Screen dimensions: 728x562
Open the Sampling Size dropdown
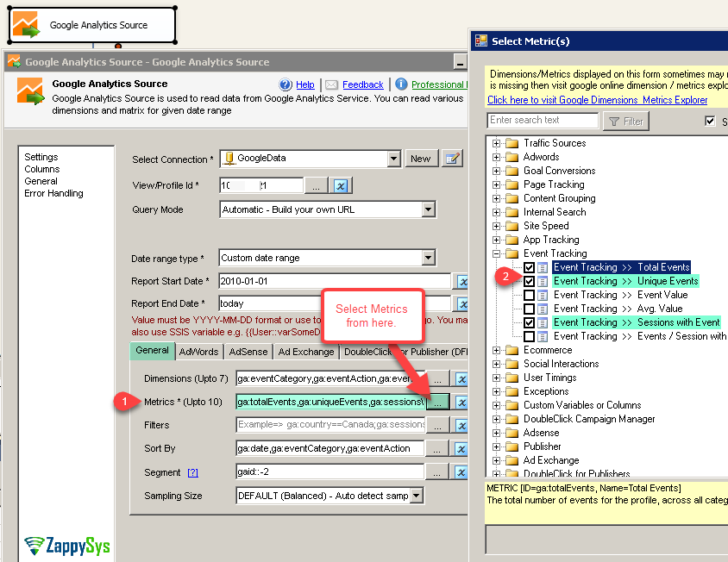click(x=417, y=496)
